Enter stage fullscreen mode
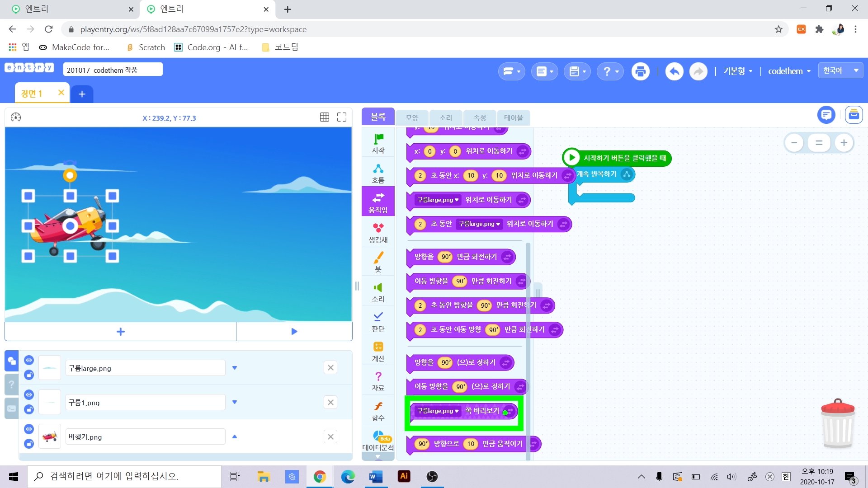868x488 pixels. tap(342, 117)
